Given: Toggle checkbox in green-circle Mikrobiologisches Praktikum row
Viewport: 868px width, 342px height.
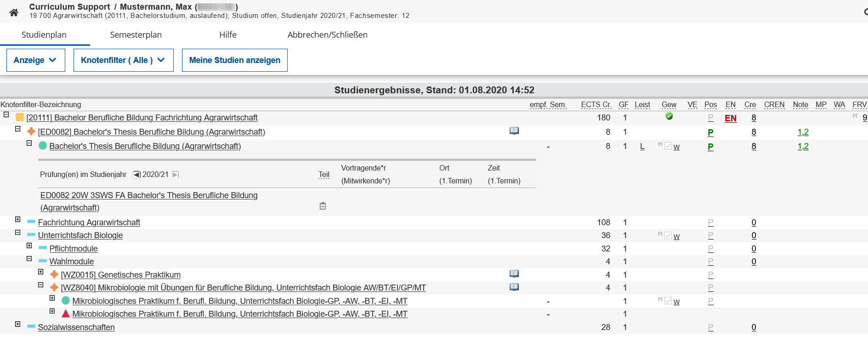Looking at the screenshot, I should pos(668,301).
